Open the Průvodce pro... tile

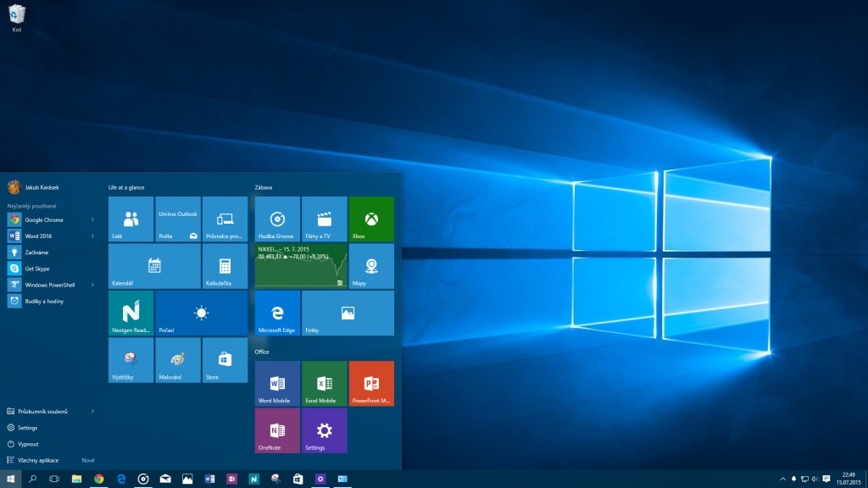pyautogui.click(x=225, y=219)
